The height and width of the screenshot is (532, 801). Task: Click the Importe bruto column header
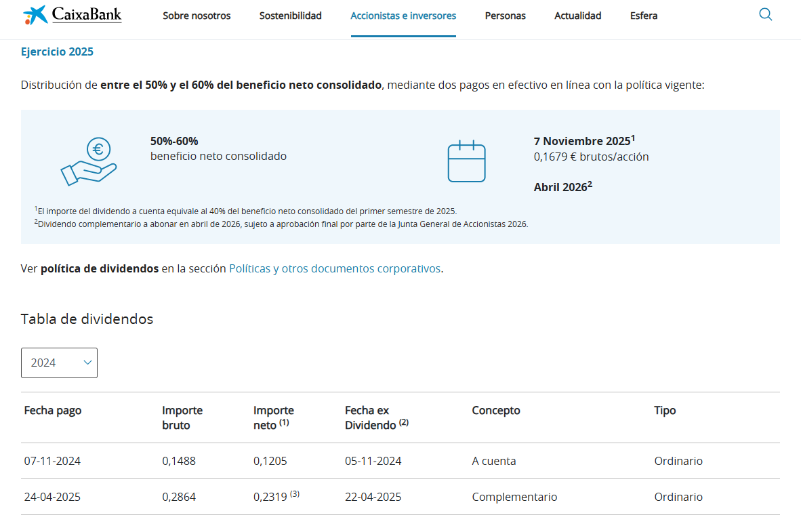point(182,417)
